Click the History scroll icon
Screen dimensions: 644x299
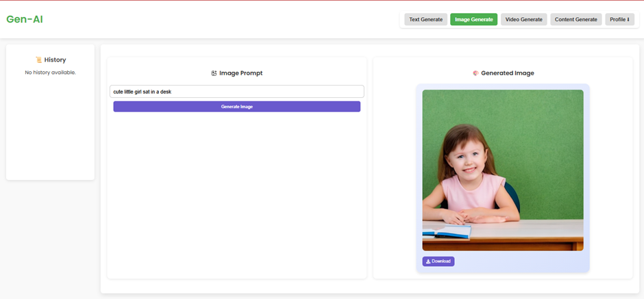38,60
